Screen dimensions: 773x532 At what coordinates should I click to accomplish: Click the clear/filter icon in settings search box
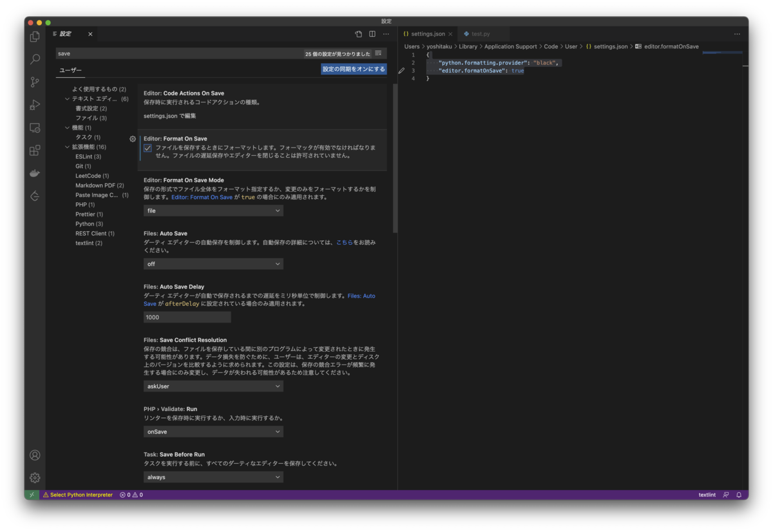pos(378,53)
